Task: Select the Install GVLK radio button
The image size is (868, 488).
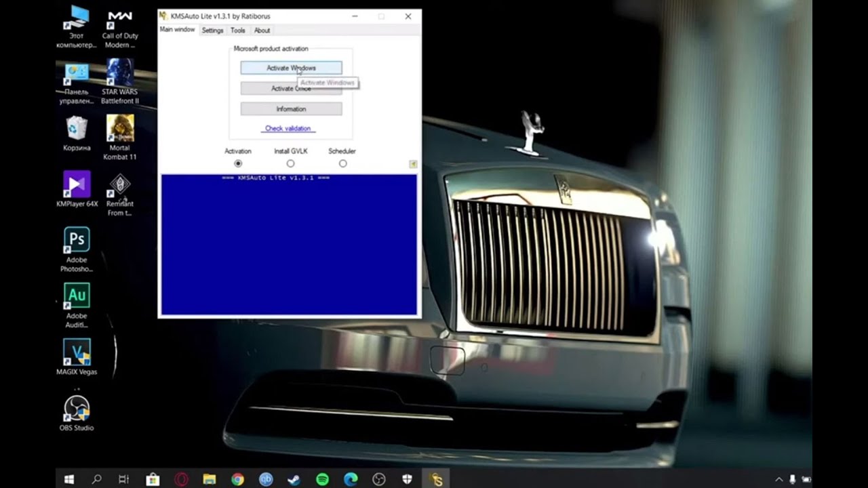Action: [290, 163]
